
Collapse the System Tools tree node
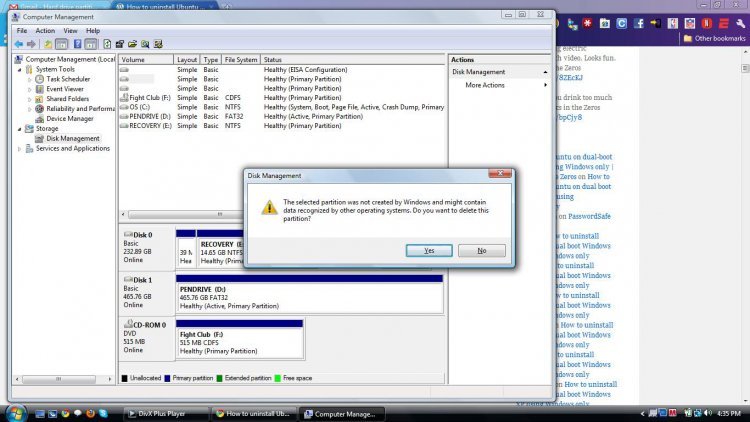(x=20, y=69)
